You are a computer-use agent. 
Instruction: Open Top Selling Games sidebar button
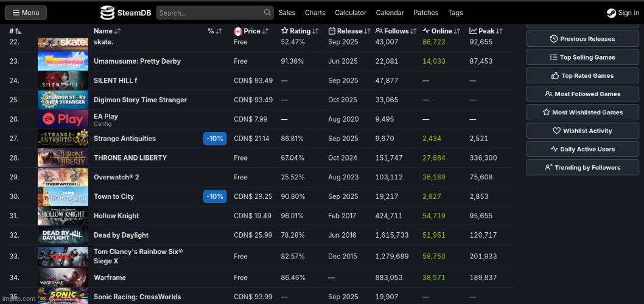click(x=583, y=57)
